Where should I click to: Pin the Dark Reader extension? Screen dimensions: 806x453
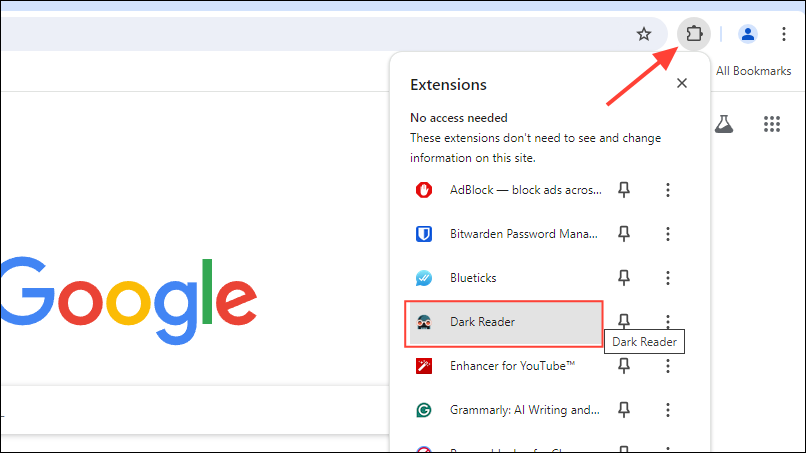pos(624,321)
